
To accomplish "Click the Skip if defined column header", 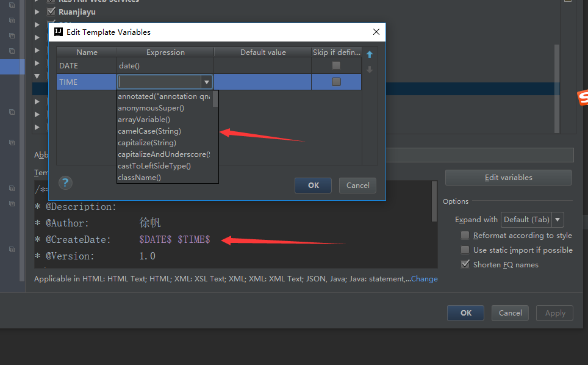I will click(336, 52).
